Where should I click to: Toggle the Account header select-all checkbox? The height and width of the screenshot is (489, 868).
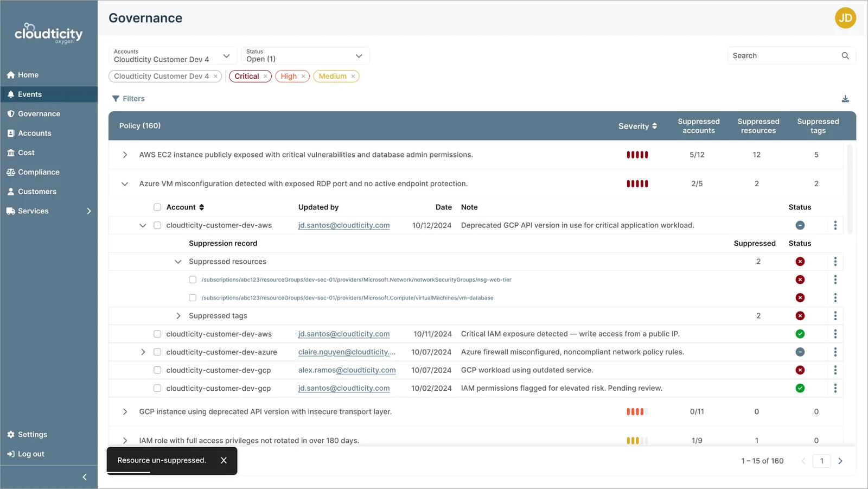pyautogui.click(x=157, y=207)
